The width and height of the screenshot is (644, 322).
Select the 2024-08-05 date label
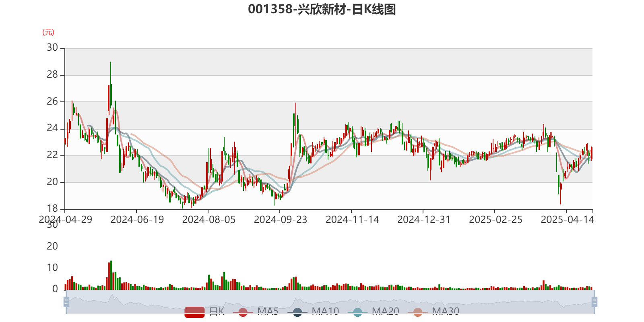click(209, 220)
